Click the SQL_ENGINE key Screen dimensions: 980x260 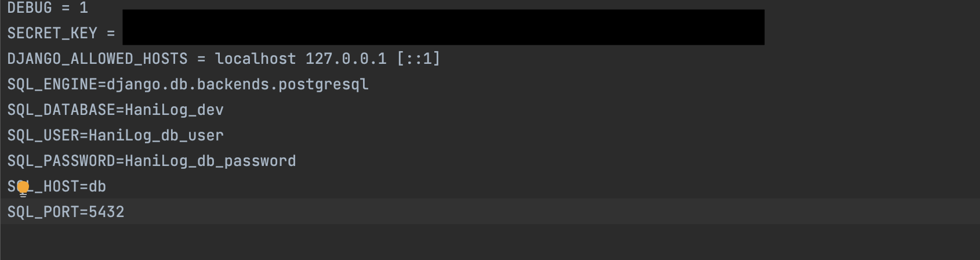pyautogui.click(x=52, y=84)
